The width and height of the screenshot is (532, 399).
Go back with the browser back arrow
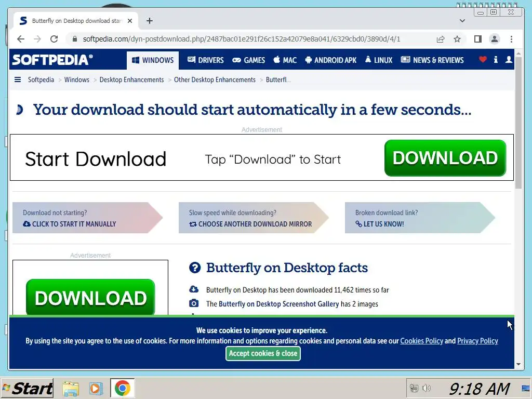(21, 39)
